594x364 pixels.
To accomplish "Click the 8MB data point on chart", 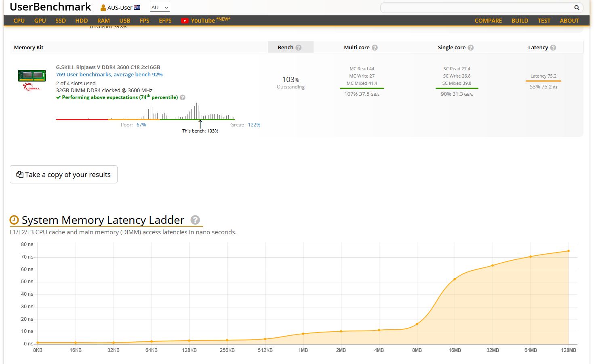I will click(x=417, y=324).
